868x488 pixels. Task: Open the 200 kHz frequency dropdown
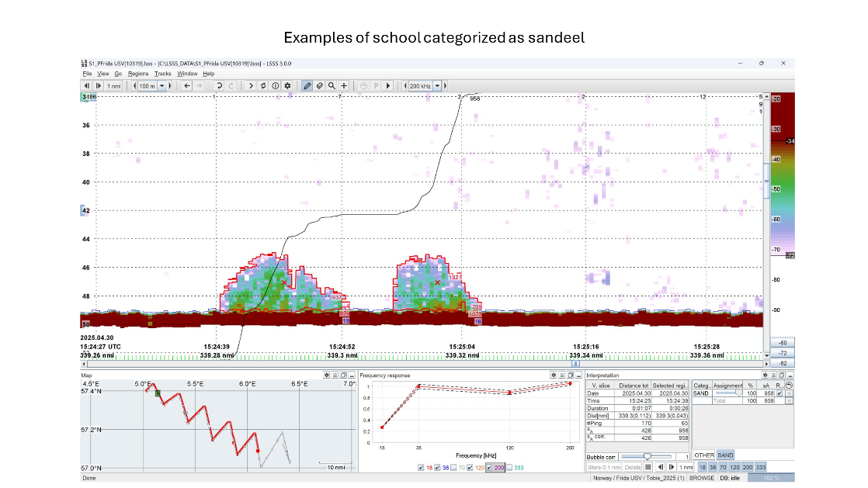coord(437,85)
